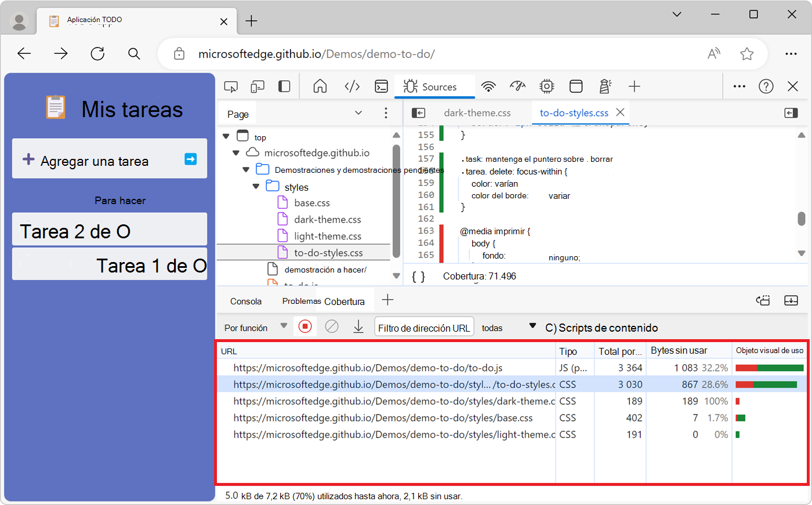Viewport: 812px width, 505px height.
Task: Open the Network tool wifi icon
Action: point(489,87)
